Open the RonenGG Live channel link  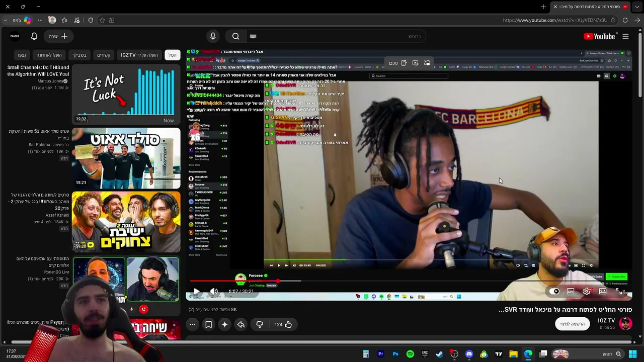tap(57, 272)
